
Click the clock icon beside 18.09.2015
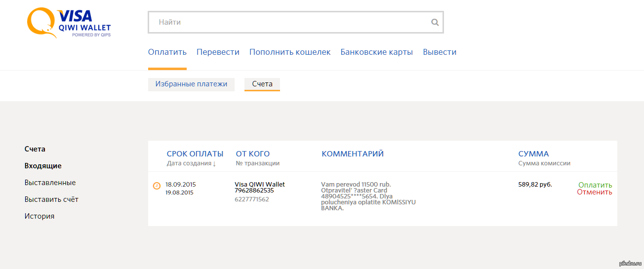point(157,186)
